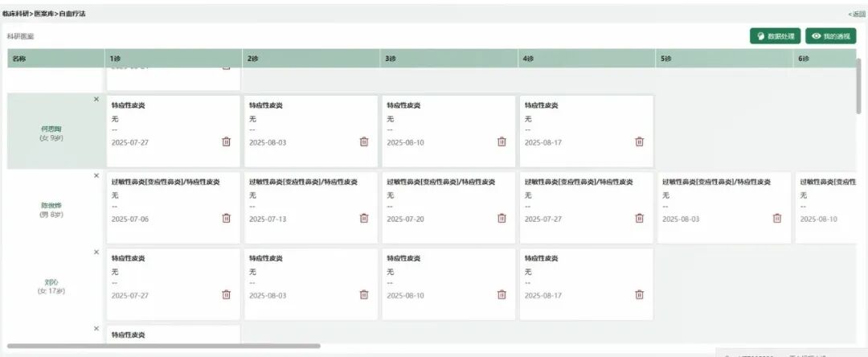The width and height of the screenshot is (868, 357).
Task: Delete the 17-year-old girl's 2025-08-17 visit card
Action: (x=640, y=294)
